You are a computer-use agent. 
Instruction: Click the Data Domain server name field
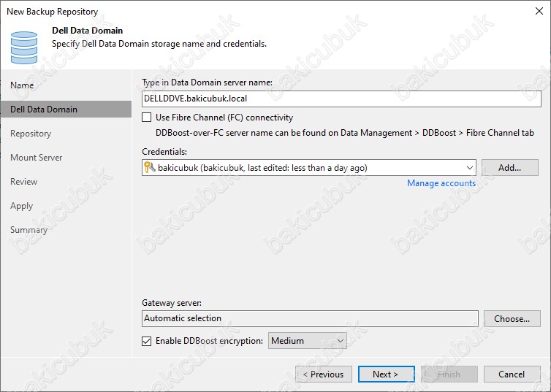coord(341,99)
